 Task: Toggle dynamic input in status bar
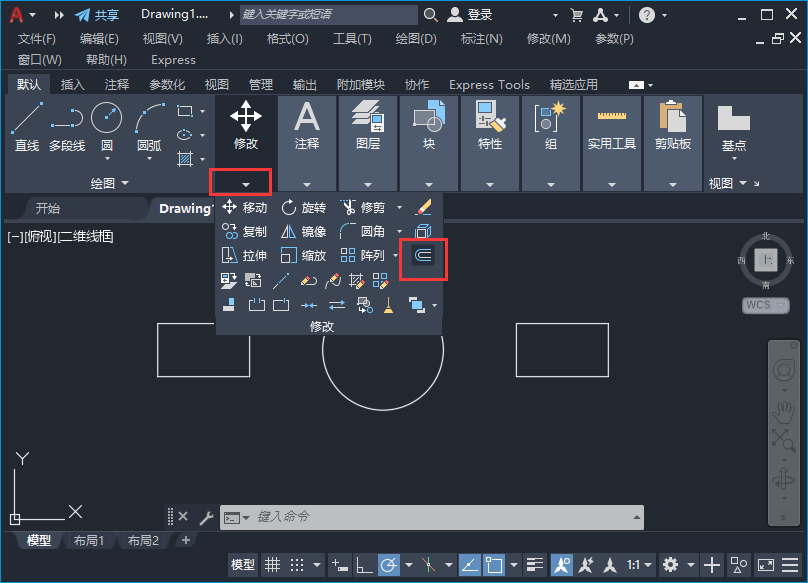click(340, 565)
